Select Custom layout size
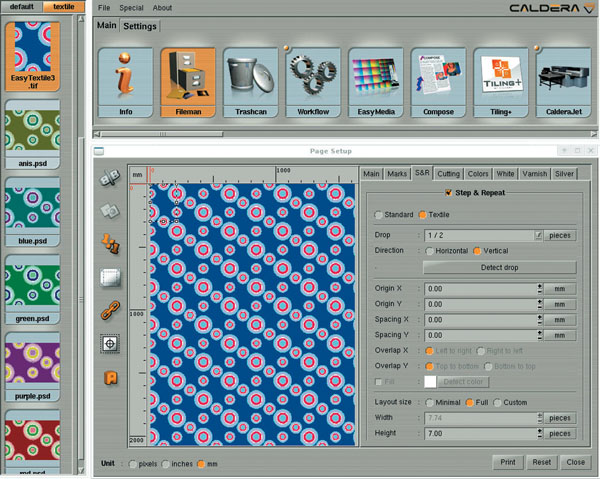The width and height of the screenshot is (600, 479). [x=497, y=402]
